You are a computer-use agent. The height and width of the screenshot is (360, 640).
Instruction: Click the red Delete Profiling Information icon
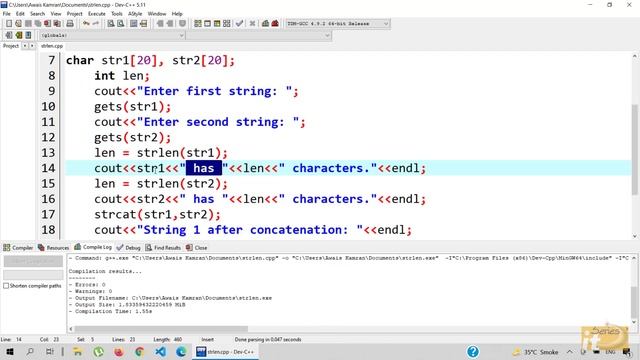(275, 24)
